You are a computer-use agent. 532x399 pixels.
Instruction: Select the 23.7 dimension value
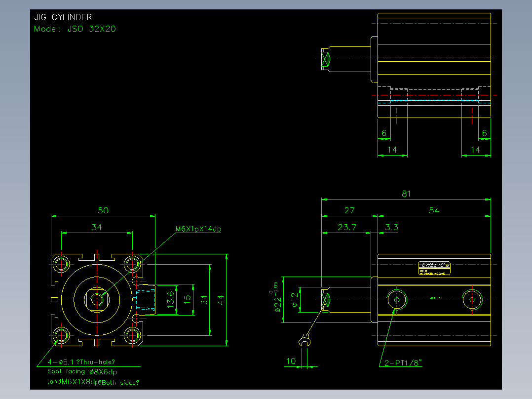347,227
